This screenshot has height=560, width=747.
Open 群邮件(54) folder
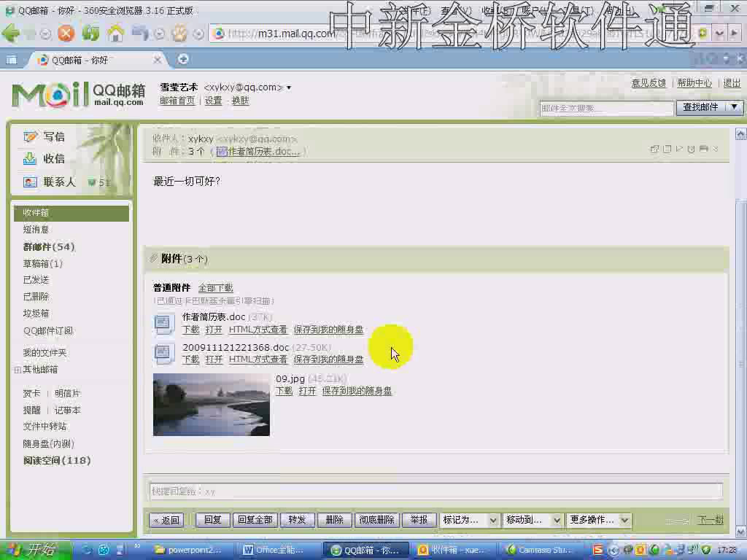click(x=49, y=246)
